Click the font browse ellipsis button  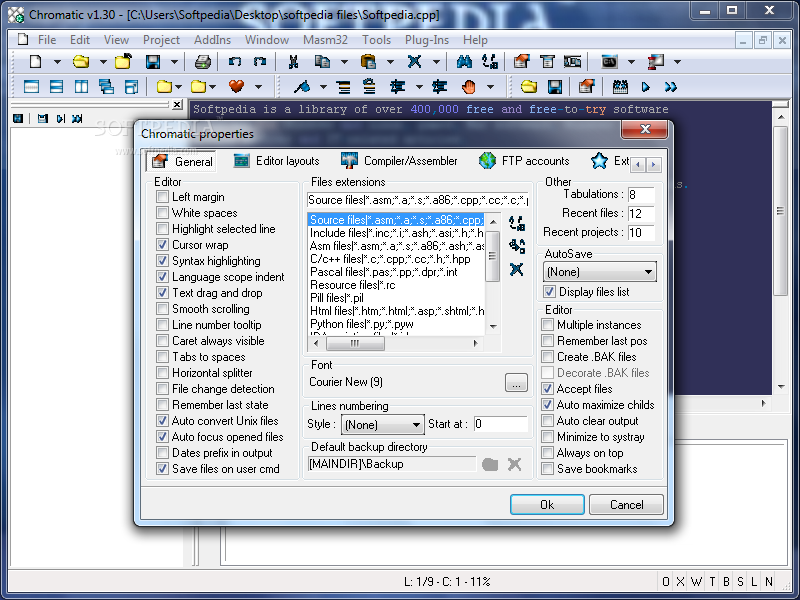pyautogui.click(x=516, y=383)
